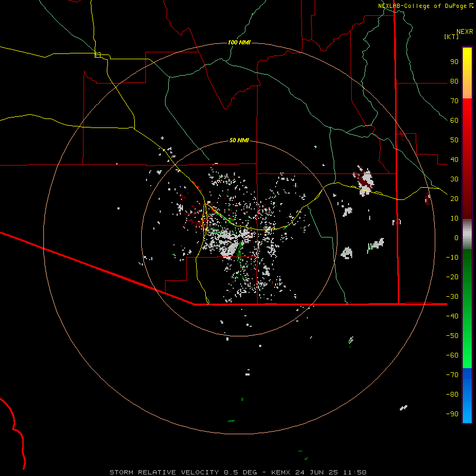Click the 0 value on the velocity scale
Image resolution: width=476 pixels, height=476 pixels.
pos(456,238)
